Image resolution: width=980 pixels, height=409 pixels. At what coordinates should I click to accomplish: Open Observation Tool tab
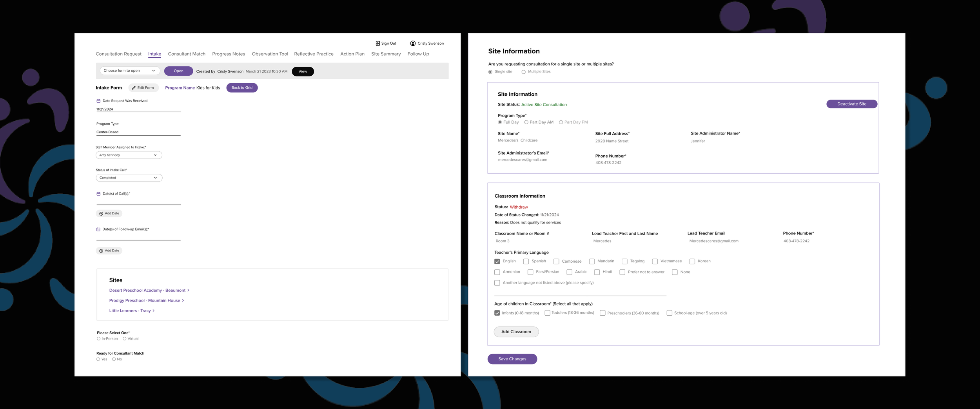[x=270, y=54]
